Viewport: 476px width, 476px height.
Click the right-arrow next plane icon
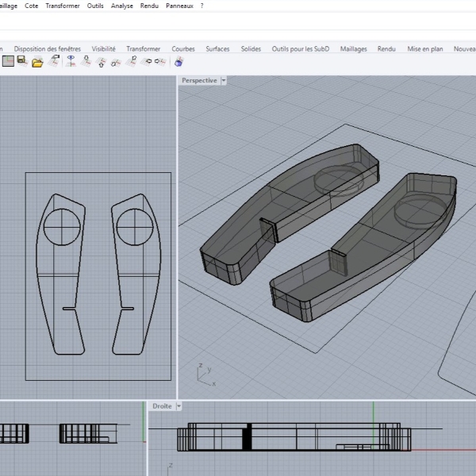[159, 61]
